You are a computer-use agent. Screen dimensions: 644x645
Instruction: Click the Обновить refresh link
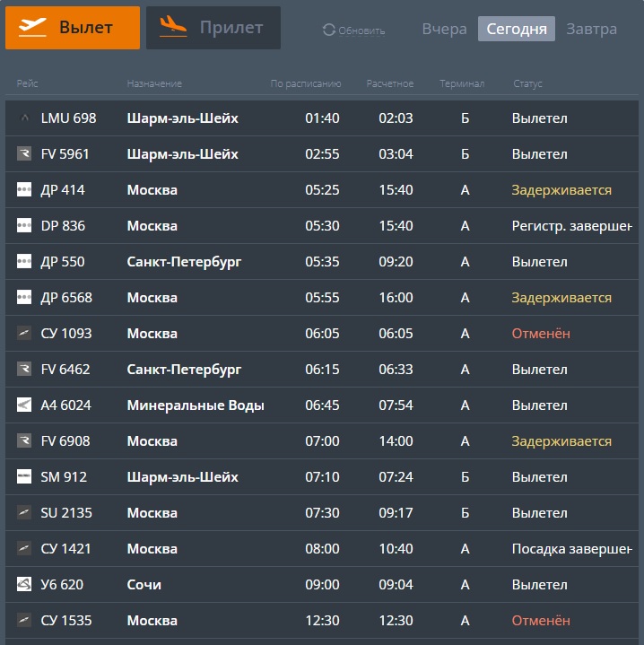361,31
